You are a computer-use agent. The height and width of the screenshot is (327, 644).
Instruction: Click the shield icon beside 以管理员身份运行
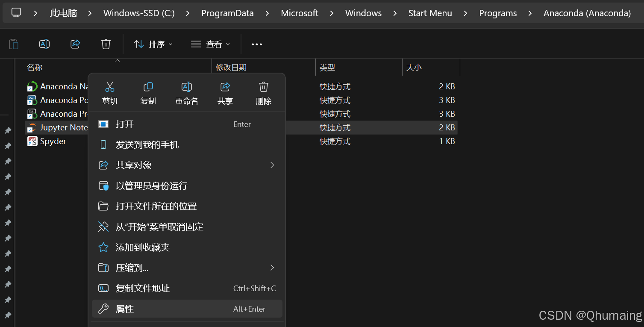[103, 186]
